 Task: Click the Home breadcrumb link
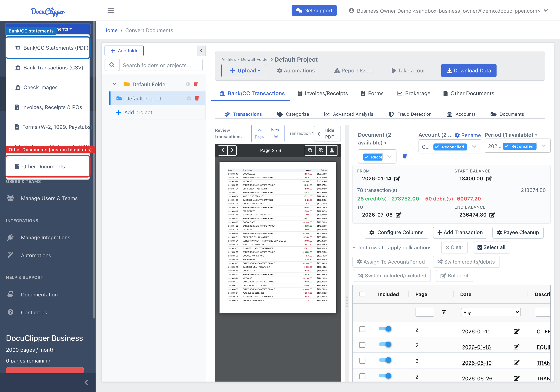pos(110,30)
